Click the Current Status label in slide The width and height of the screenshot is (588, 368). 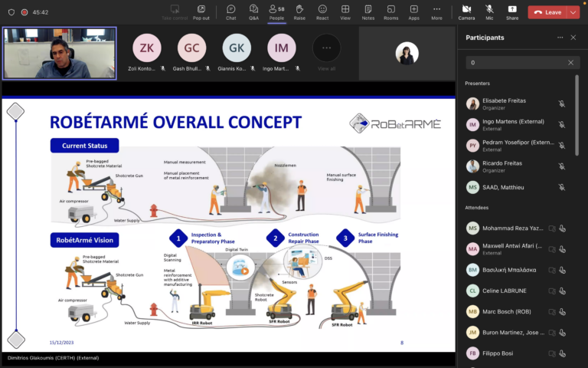pyautogui.click(x=85, y=146)
